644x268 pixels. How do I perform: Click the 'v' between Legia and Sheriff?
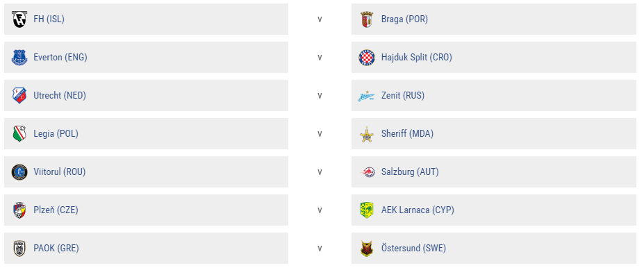pos(320,134)
